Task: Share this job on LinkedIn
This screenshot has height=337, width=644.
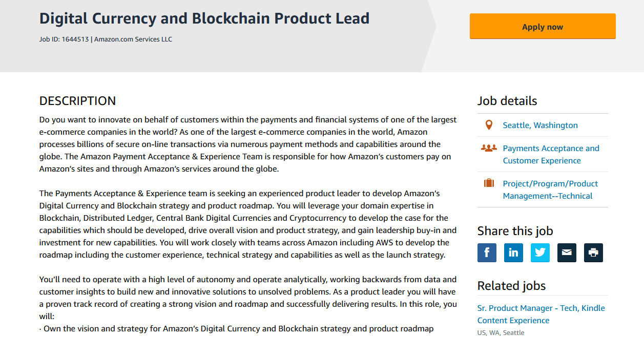Action: tap(513, 252)
